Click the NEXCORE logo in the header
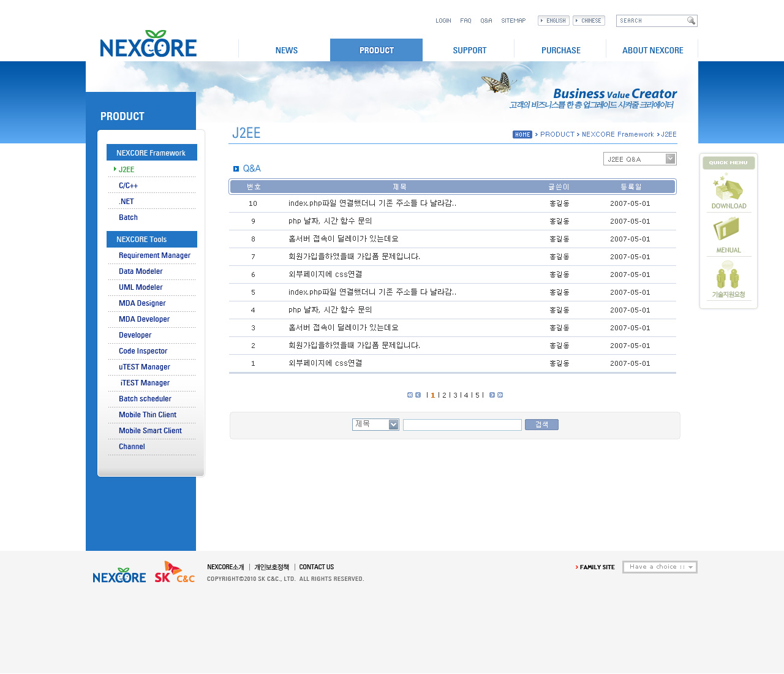This screenshot has height=674, width=784. pyautogui.click(x=148, y=44)
